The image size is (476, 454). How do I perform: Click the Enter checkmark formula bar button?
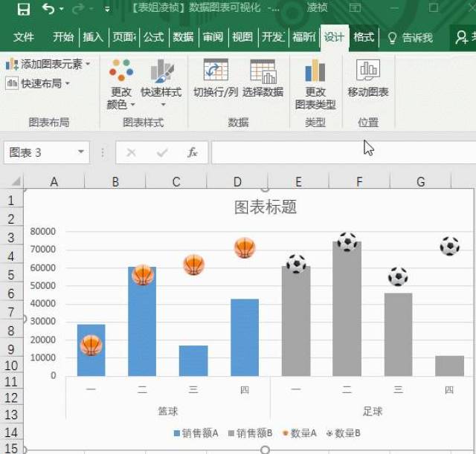coord(162,152)
